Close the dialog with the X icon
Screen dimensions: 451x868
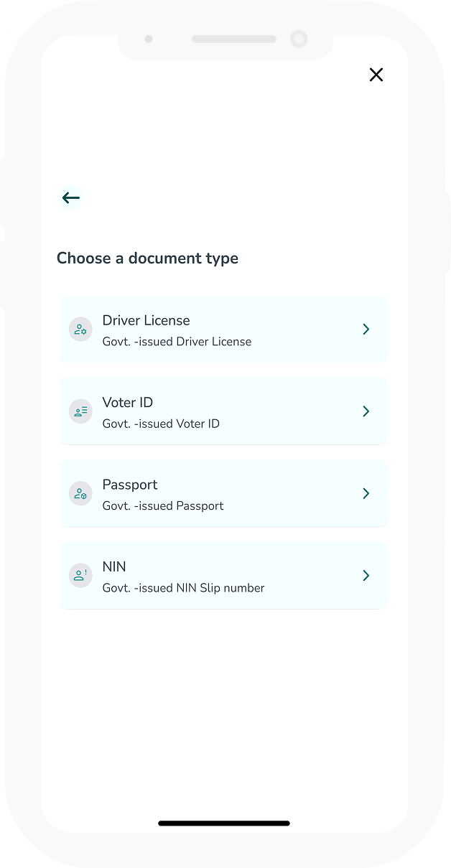[x=376, y=75]
